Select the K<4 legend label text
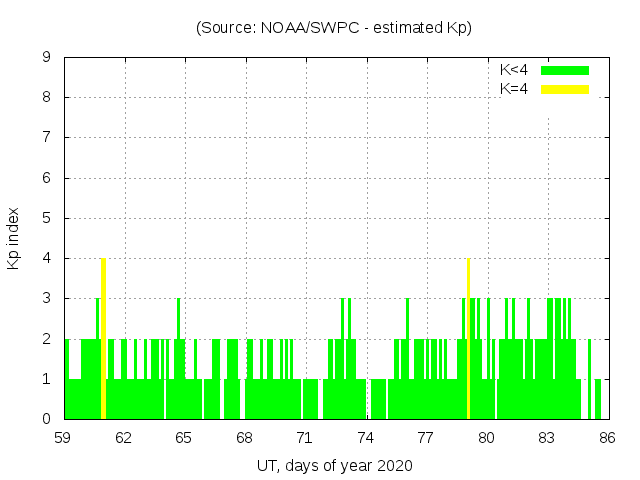640x480 pixels. pyautogui.click(x=514, y=70)
